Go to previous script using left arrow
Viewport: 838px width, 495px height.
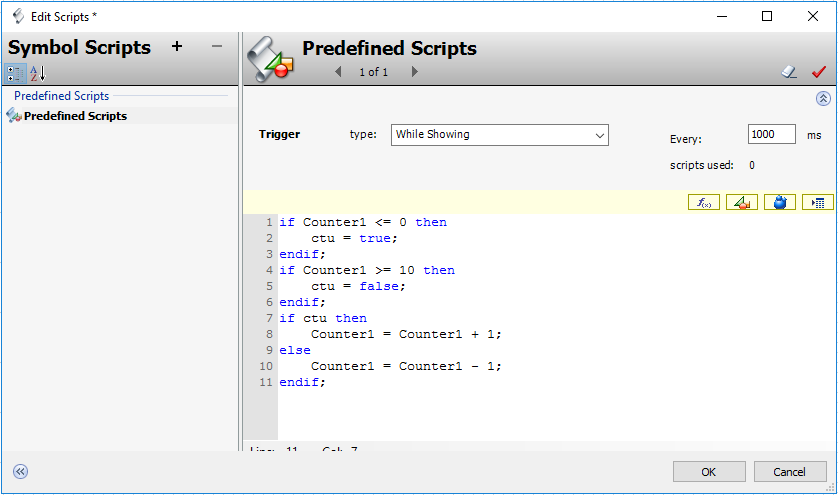pos(338,72)
